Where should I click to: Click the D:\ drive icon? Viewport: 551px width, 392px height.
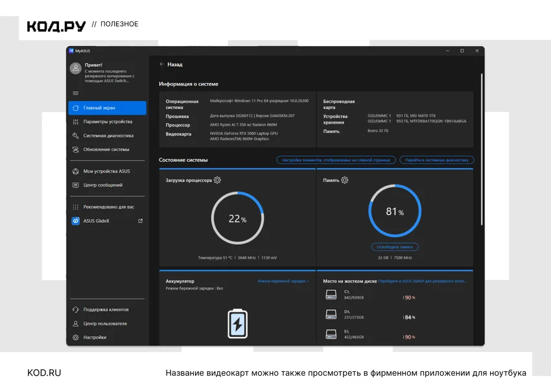pos(331,314)
